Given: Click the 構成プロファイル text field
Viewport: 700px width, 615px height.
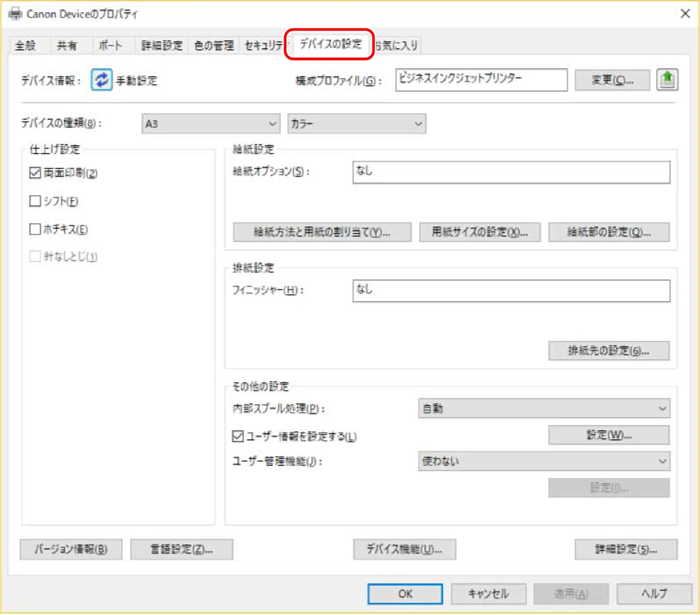Looking at the screenshot, I should (x=481, y=80).
